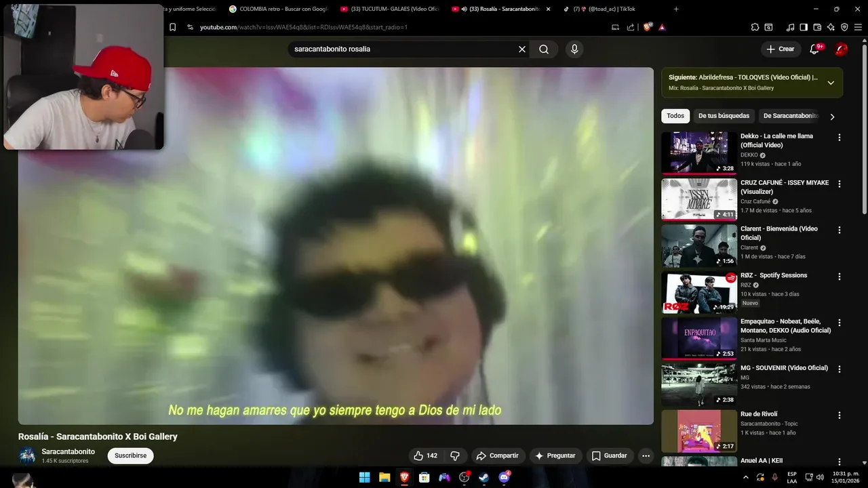Open CRUZ CAFUNÉ - ISSEY MIYAKE thumbnail

tap(699, 199)
